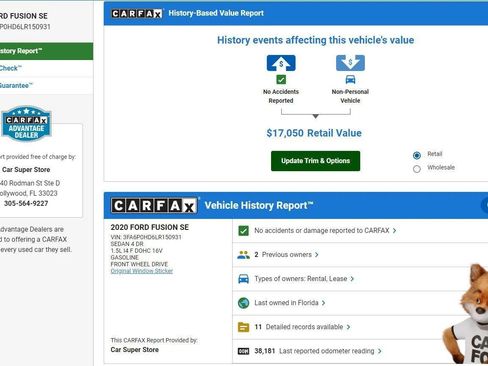
Task: Click Last reported odometer reading text
Action: tap(327, 351)
